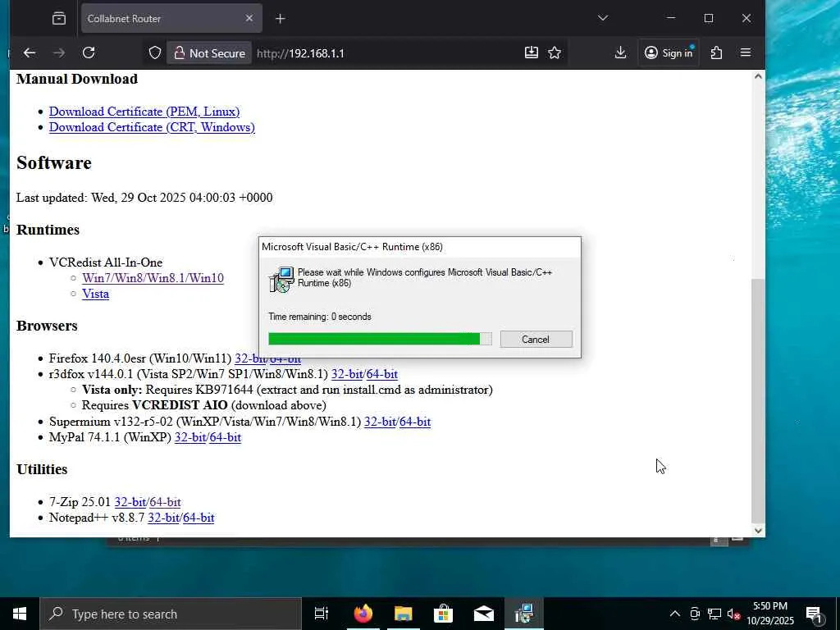Go forward one page
Image resolution: width=840 pixels, height=630 pixels.
click(x=59, y=52)
